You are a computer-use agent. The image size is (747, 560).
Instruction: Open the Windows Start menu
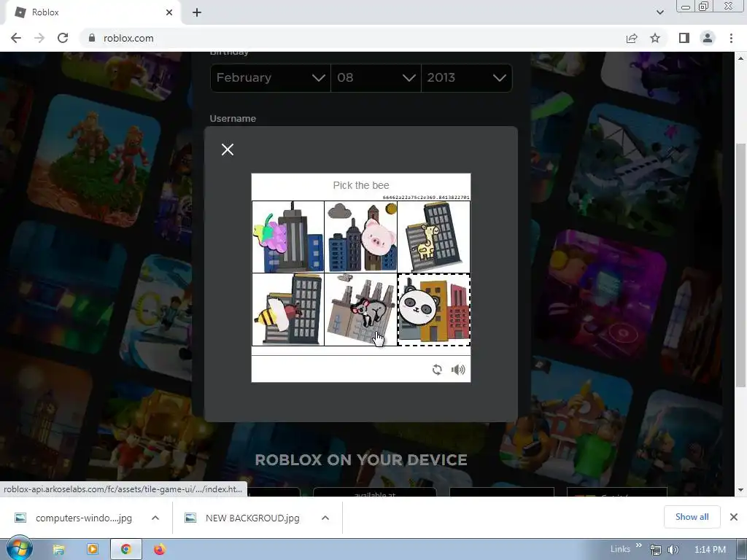pos(19,549)
